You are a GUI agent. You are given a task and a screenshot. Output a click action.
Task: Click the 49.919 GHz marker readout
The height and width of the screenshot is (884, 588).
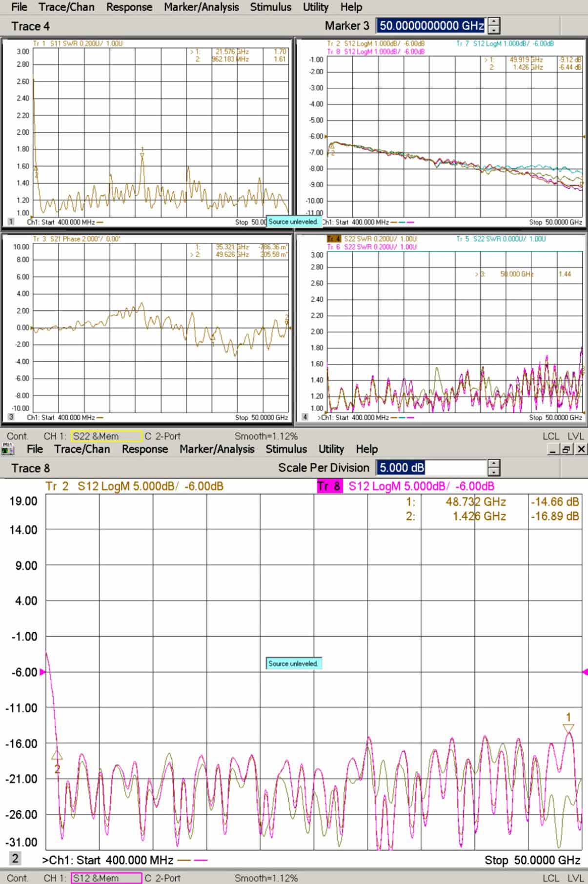click(526, 60)
